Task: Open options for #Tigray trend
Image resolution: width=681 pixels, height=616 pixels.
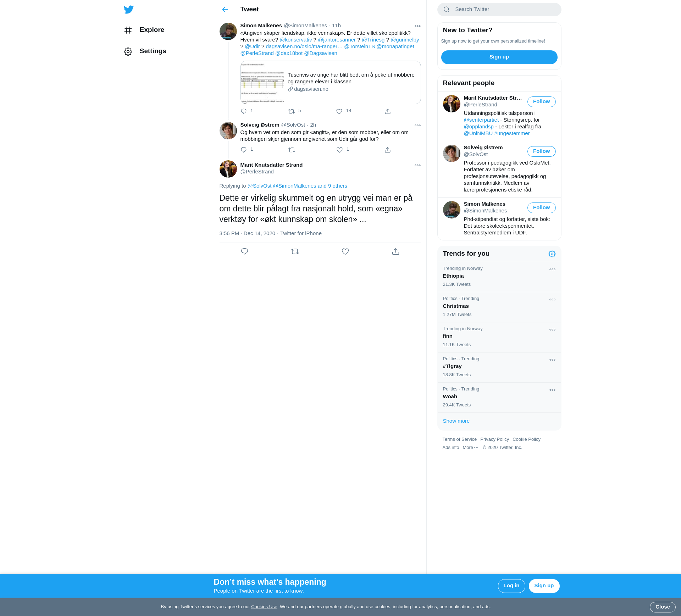Action: coord(552,360)
